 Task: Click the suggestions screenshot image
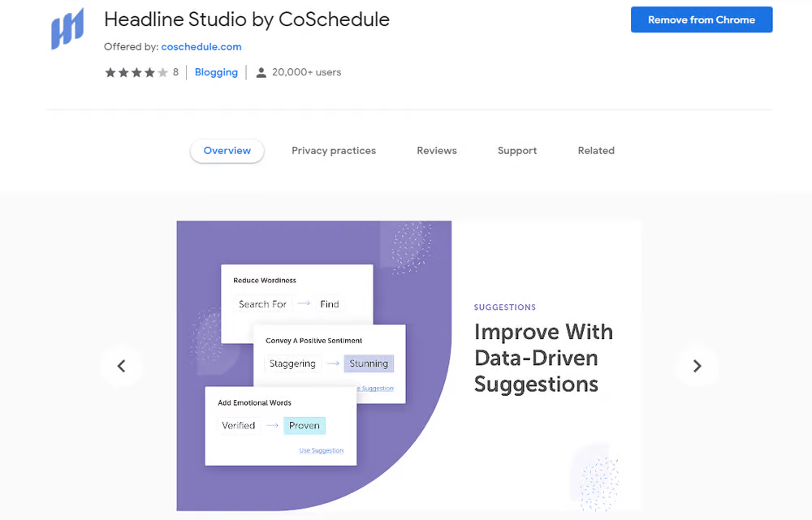(x=408, y=366)
